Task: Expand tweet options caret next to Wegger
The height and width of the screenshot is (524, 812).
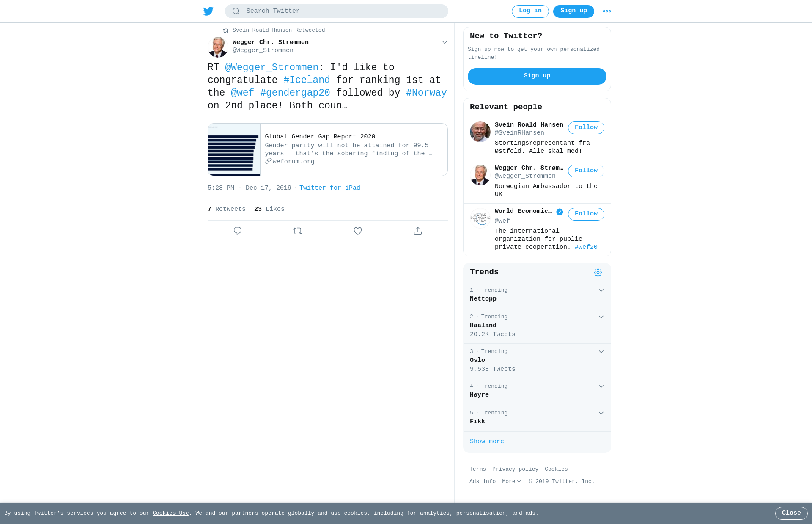Action: tap(444, 42)
